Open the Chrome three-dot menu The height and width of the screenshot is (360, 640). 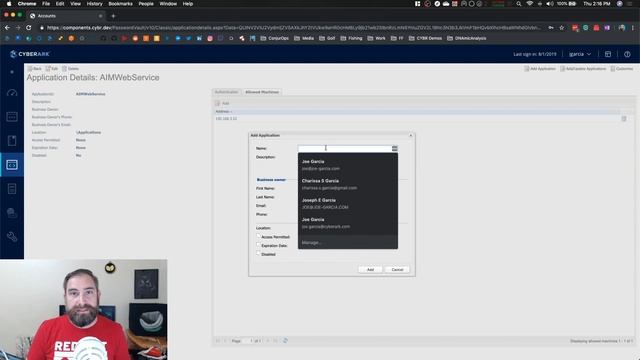click(633, 27)
